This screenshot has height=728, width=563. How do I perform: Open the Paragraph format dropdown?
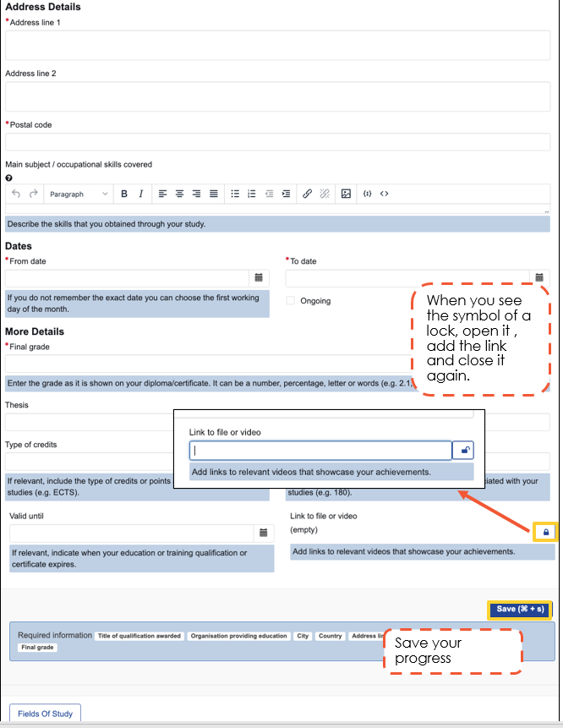pos(79,194)
